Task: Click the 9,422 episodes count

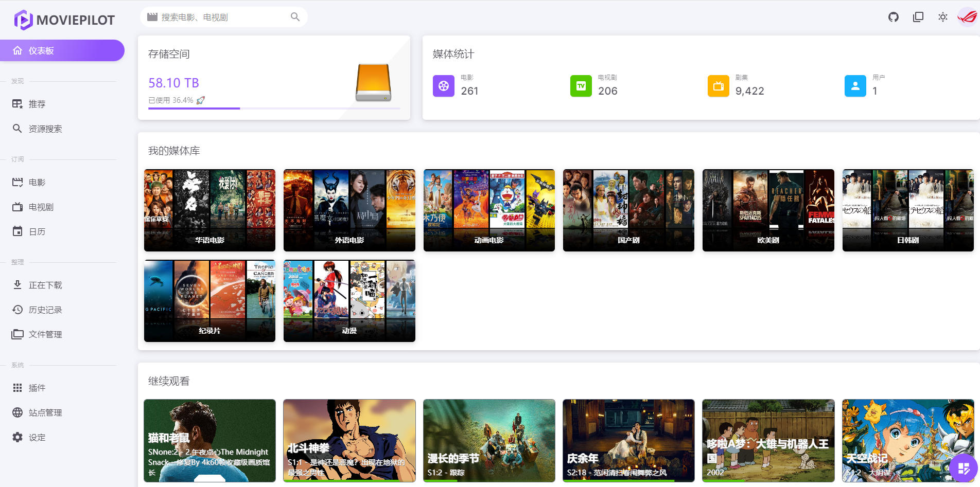Action: click(749, 91)
